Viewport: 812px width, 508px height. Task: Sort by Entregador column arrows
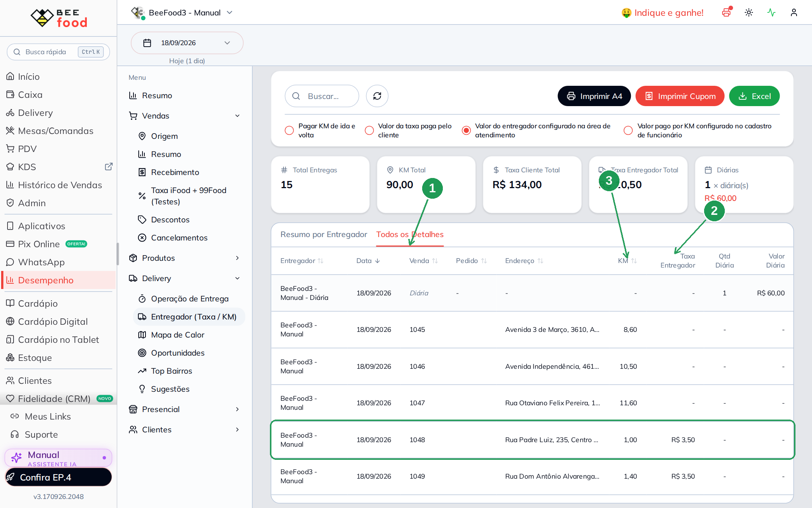(x=321, y=261)
